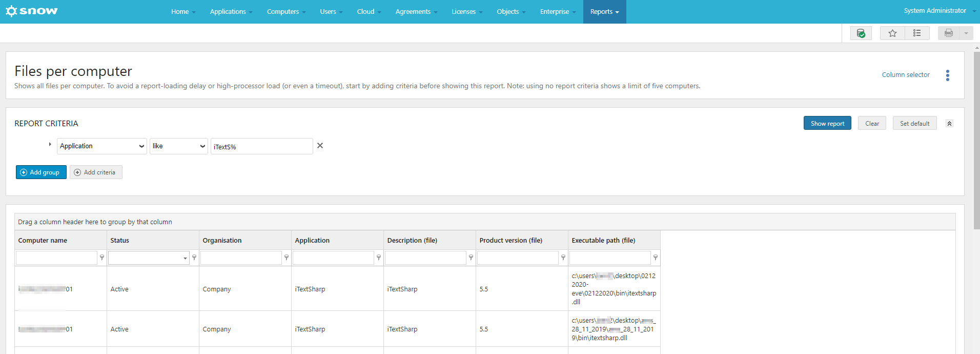Open the Cloud menu
The width and height of the screenshot is (980, 354).
click(x=369, y=12)
